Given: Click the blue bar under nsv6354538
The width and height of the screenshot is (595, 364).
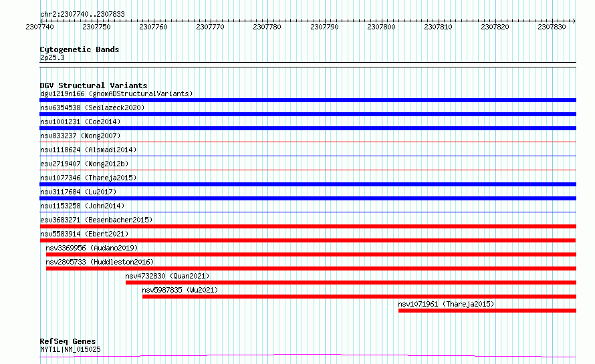Looking at the screenshot, I should pos(308,114).
